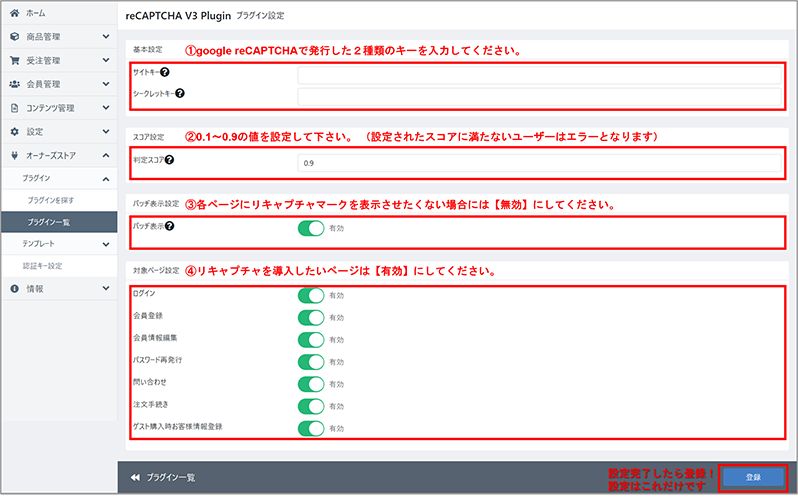
Task: Click the 有効 label next to ログイン
Action: point(336,295)
